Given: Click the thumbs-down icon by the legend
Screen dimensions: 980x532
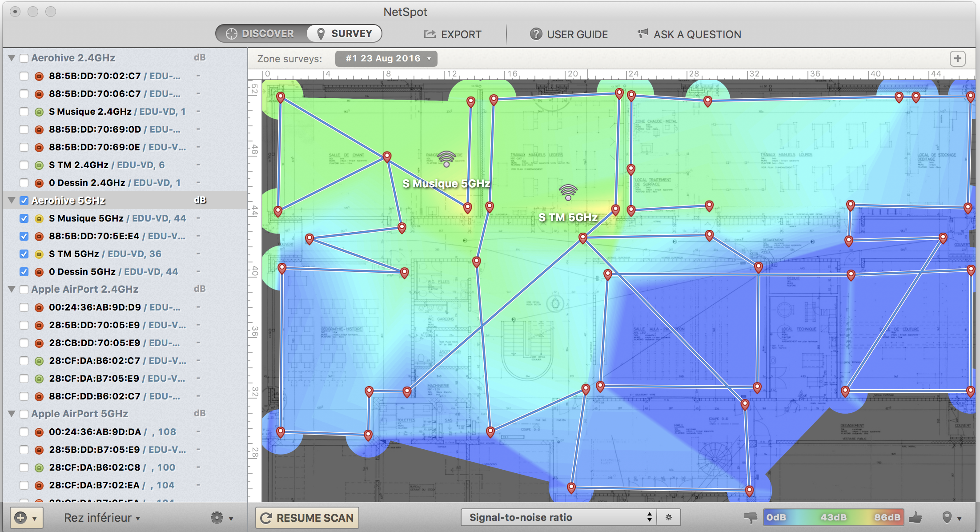Looking at the screenshot, I should pyautogui.click(x=751, y=518).
